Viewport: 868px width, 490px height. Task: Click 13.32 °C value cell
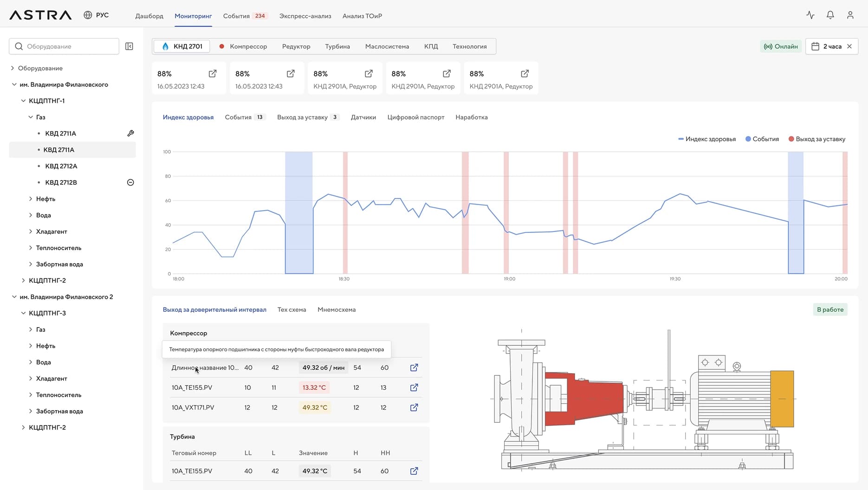tap(314, 387)
